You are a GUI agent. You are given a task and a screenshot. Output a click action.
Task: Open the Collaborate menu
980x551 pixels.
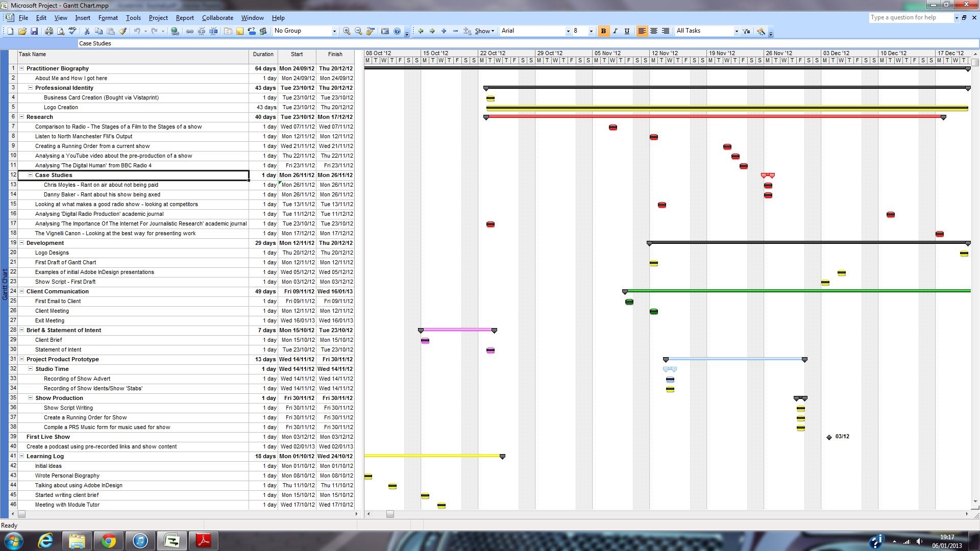(x=217, y=18)
